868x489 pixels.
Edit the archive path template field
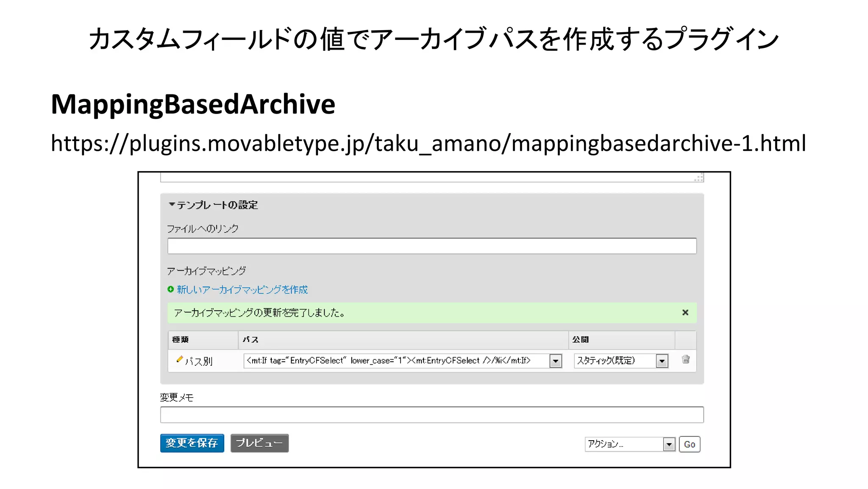396,361
